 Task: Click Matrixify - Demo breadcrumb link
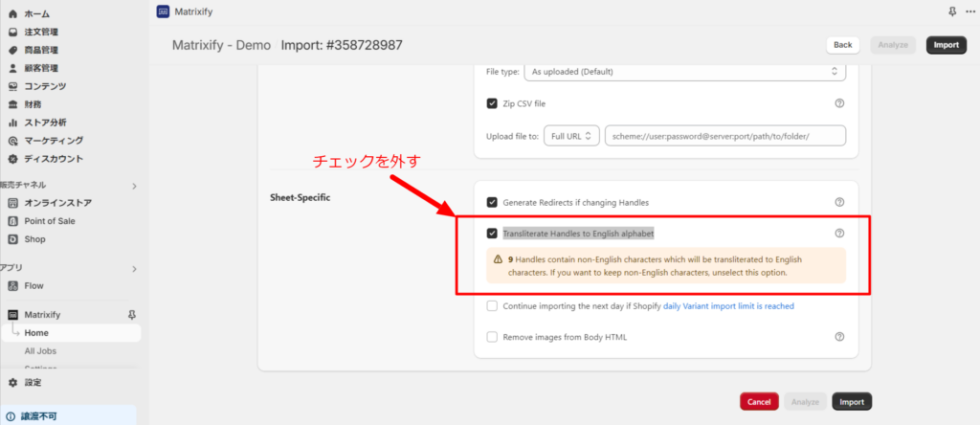pyautogui.click(x=222, y=45)
